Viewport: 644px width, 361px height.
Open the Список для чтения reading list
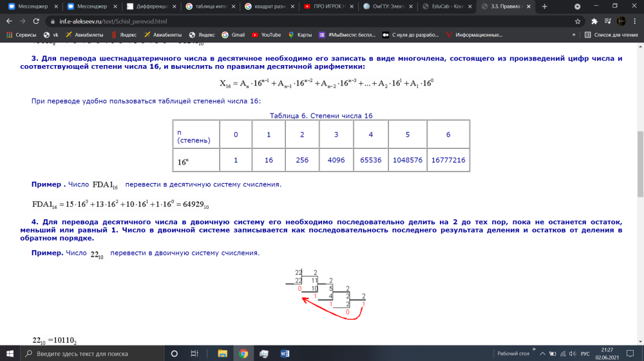point(611,35)
